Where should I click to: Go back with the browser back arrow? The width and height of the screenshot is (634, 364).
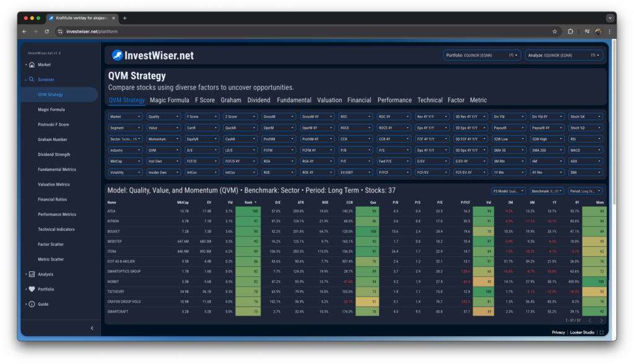point(25,32)
